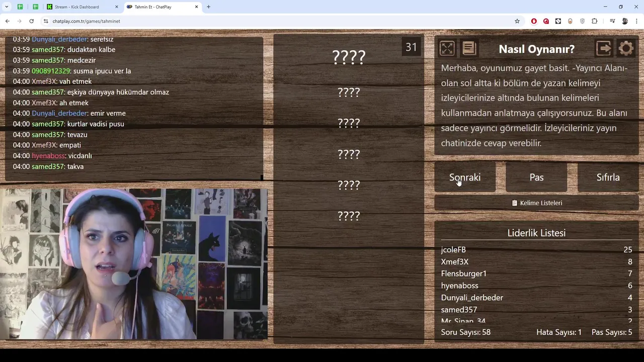Click Soru Sayısı: 58 counter

466,332
